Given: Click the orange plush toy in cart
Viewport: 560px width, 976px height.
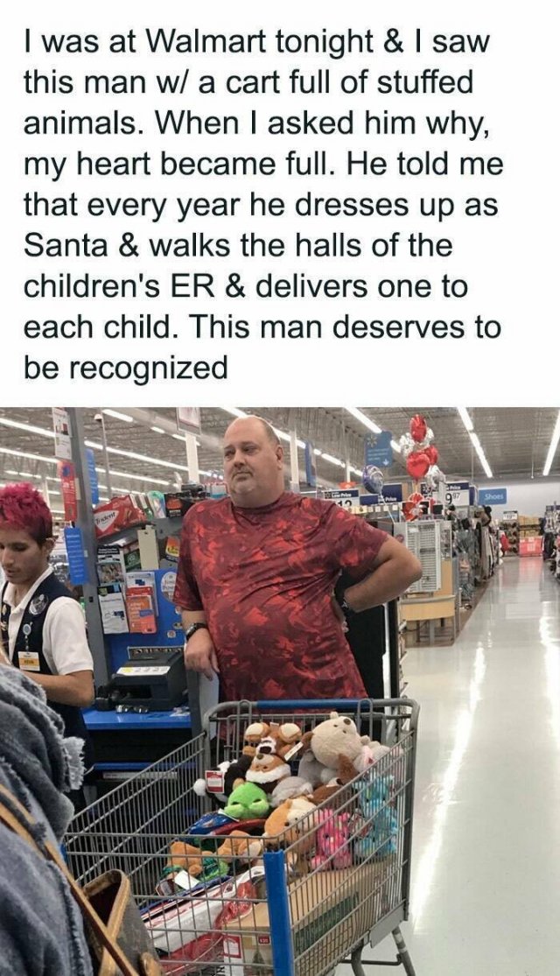Looking at the screenshot, I should (288, 820).
